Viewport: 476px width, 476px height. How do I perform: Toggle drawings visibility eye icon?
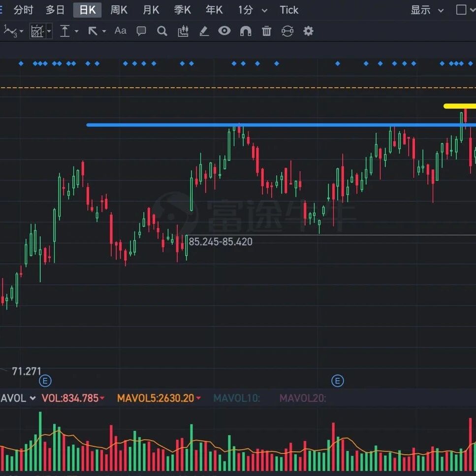(x=224, y=31)
